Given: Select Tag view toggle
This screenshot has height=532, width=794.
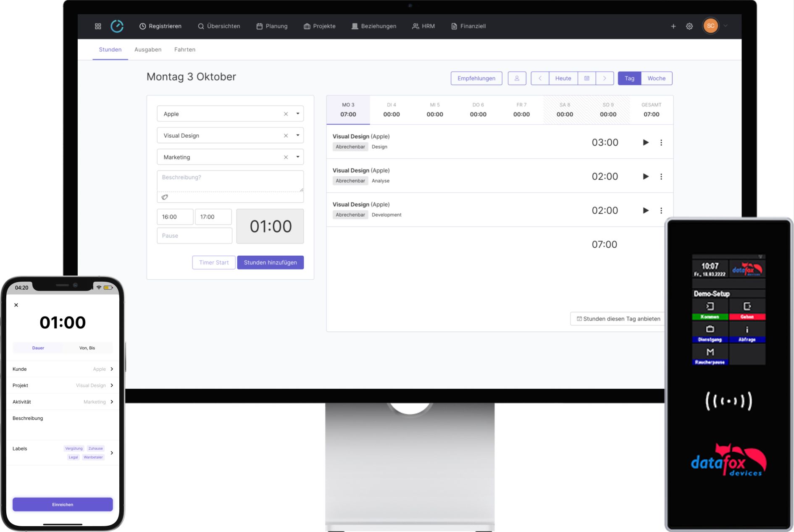Looking at the screenshot, I should click(629, 78).
